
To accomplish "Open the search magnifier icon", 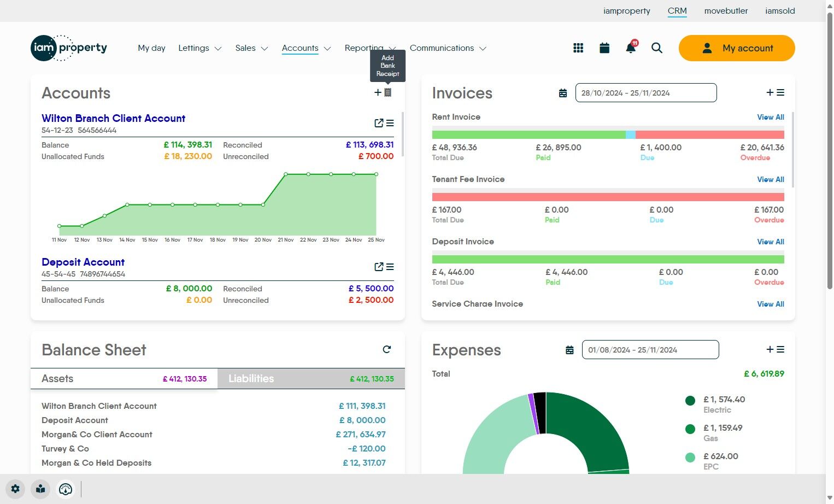I will point(656,48).
